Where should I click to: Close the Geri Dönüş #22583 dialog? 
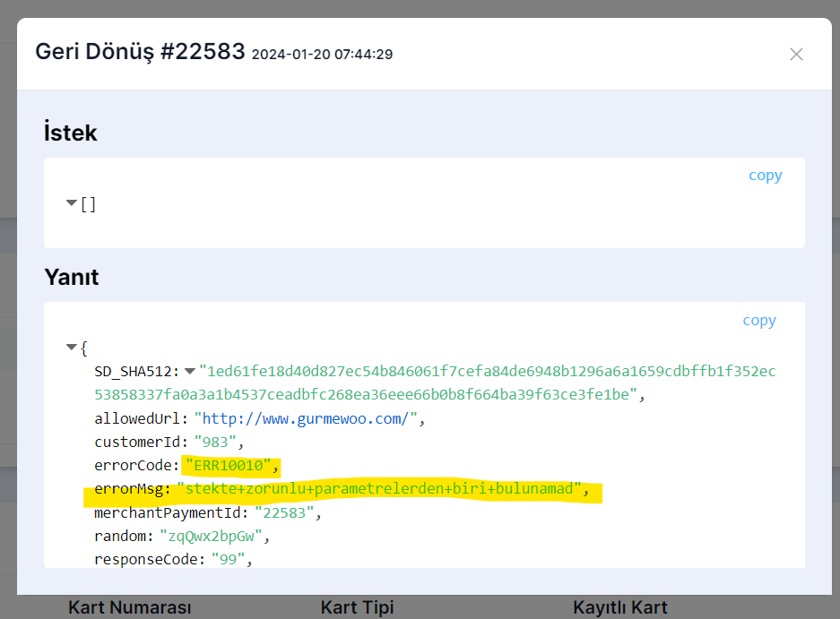click(x=796, y=55)
